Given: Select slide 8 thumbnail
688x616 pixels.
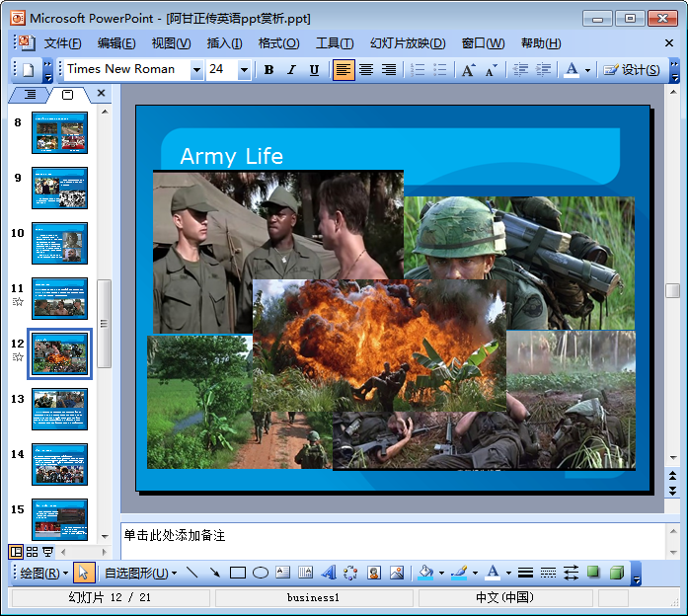Looking at the screenshot, I should coord(59,132).
